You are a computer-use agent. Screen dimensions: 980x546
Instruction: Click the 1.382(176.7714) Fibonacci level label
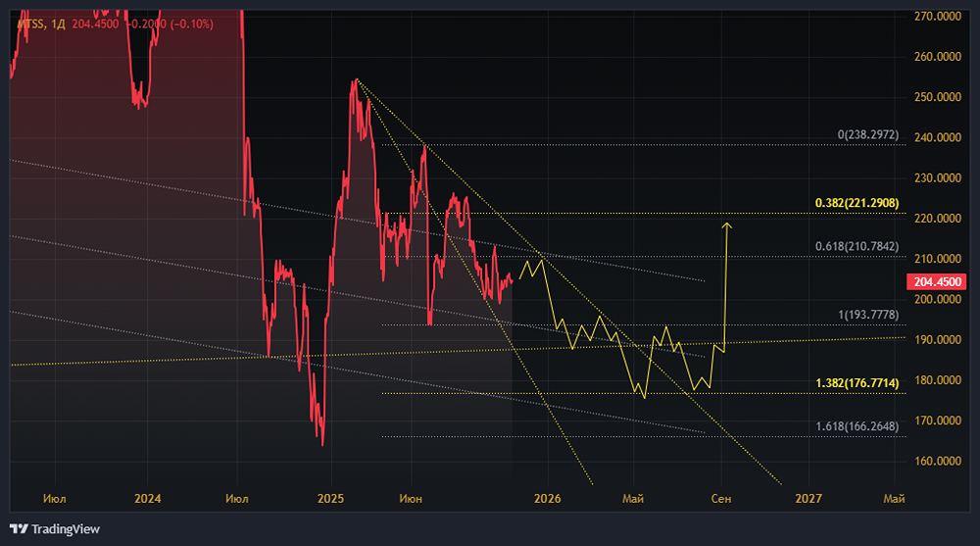coord(857,382)
